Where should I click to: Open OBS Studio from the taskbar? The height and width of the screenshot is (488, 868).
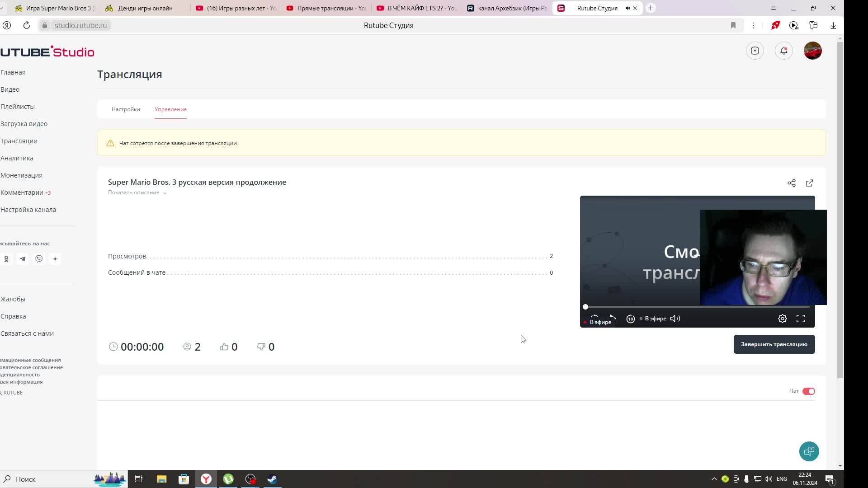click(x=250, y=479)
